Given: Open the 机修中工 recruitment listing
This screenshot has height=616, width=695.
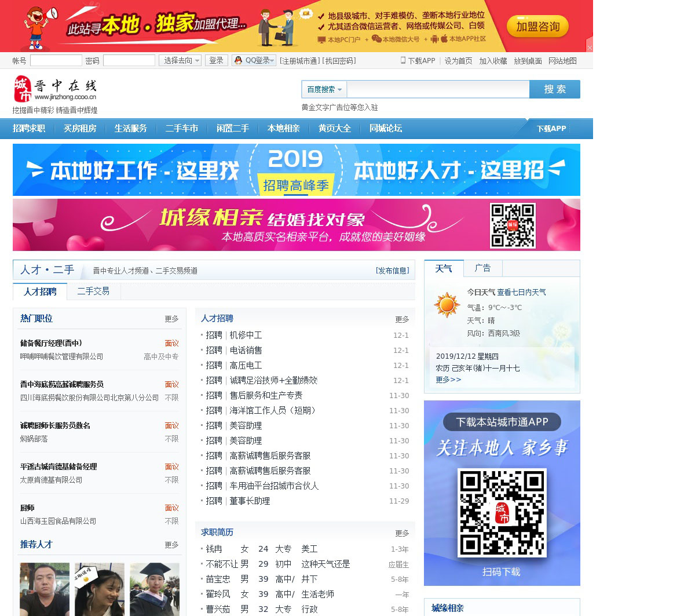Looking at the screenshot, I should click(246, 335).
